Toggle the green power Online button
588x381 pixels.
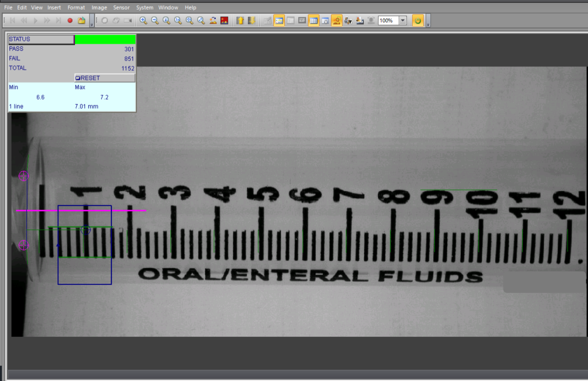coord(418,21)
